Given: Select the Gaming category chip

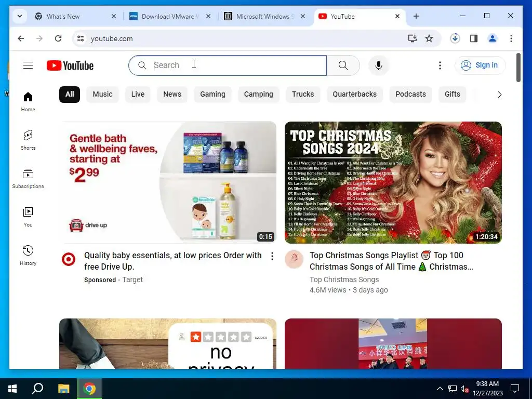Looking at the screenshot, I should (x=212, y=95).
